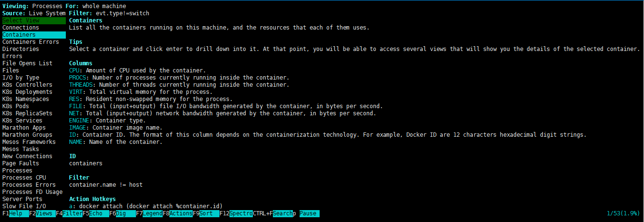Open the K8s Pods view
The height and width of the screenshot is (222, 644).
[x=16, y=106]
